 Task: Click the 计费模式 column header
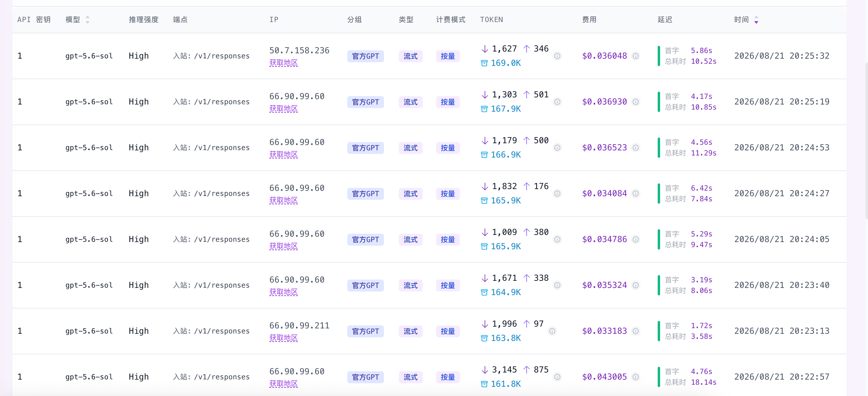click(450, 20)
